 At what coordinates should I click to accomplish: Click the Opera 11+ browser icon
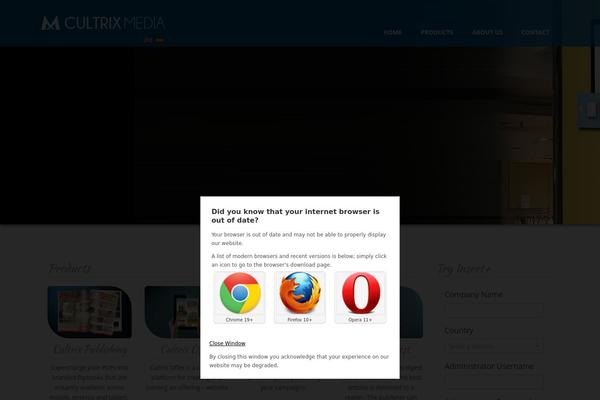(360, 297)
